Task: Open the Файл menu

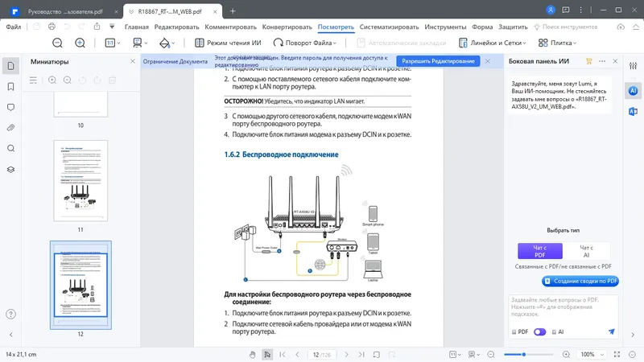Action: [x=14, y=27]
